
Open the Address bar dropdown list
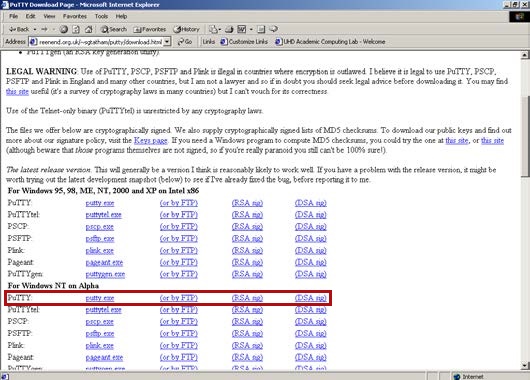click(167, 42)
